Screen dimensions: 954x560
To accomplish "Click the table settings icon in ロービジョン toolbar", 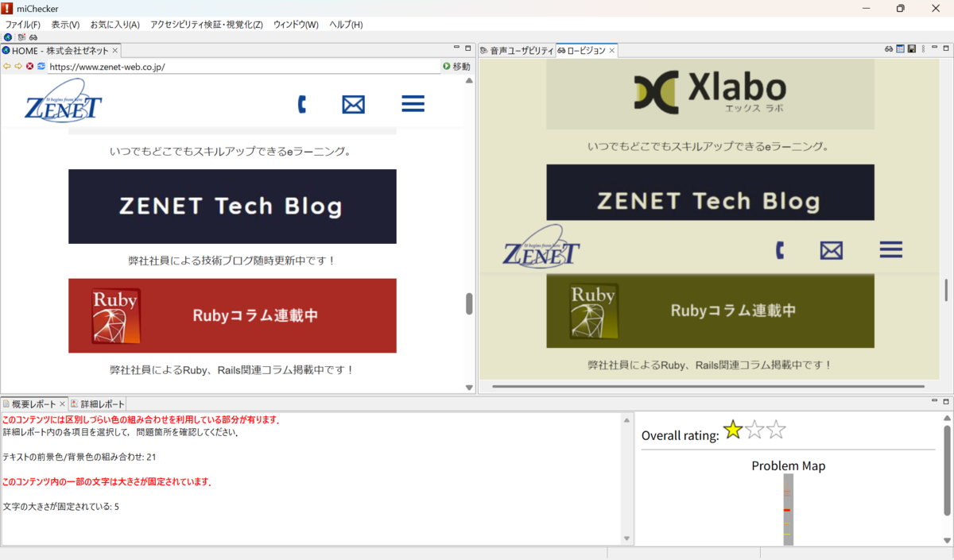I will click(901, 49).
